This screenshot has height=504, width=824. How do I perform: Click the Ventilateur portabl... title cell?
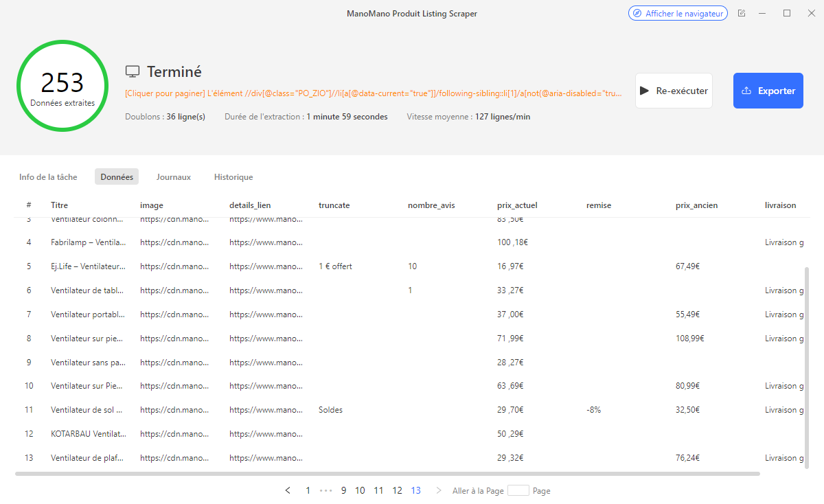[88, 314]
